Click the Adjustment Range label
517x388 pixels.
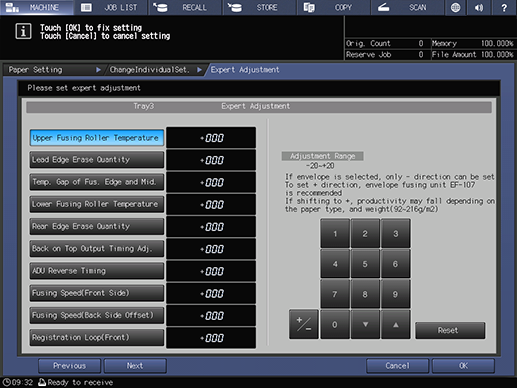tap(322, 156)
